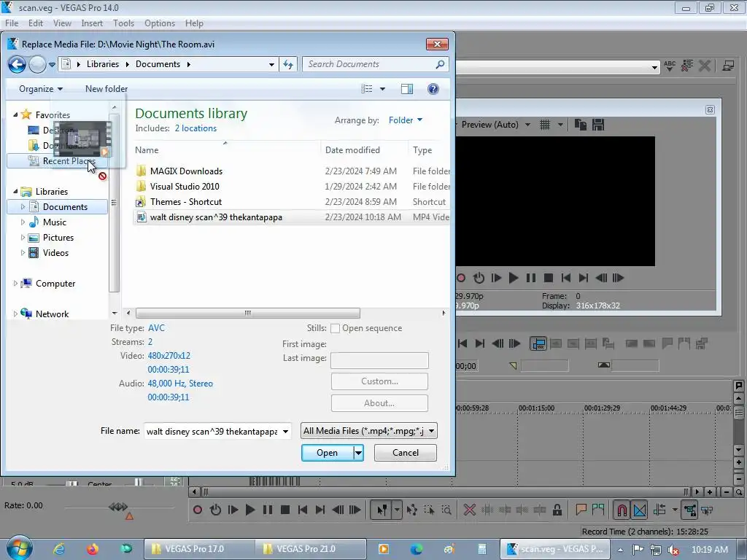This screenshot has height=560, width=747.
Task: Show the preview pane icon in dialog toolbar
Action: pyautogui.click(x=407, y=89)
